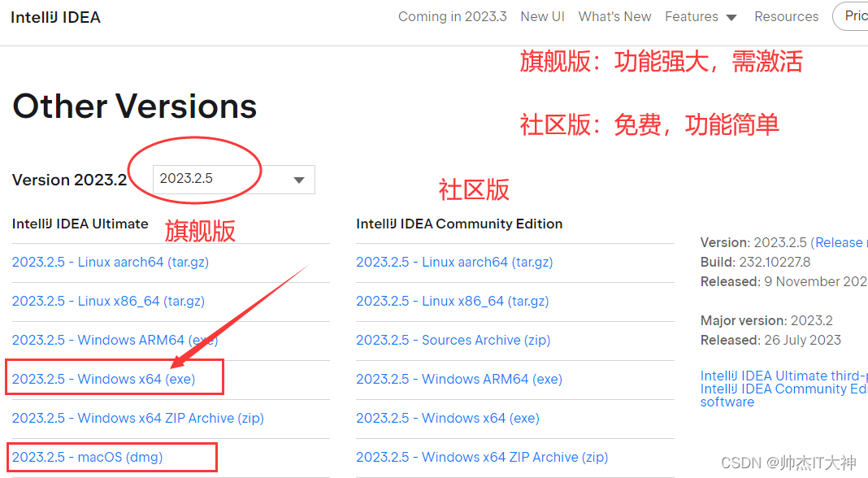
Task: Download Community 2023.2.5 Sources Archive zip
Action: point(454,340)
